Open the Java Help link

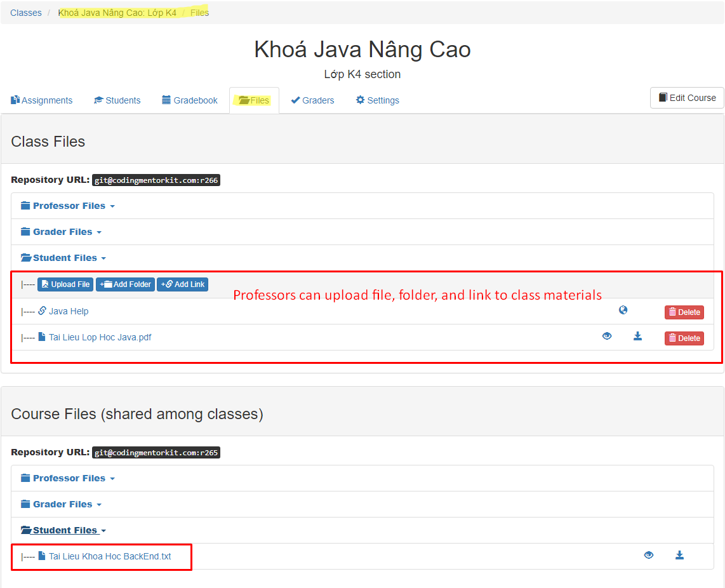click(x=69, y=311)
